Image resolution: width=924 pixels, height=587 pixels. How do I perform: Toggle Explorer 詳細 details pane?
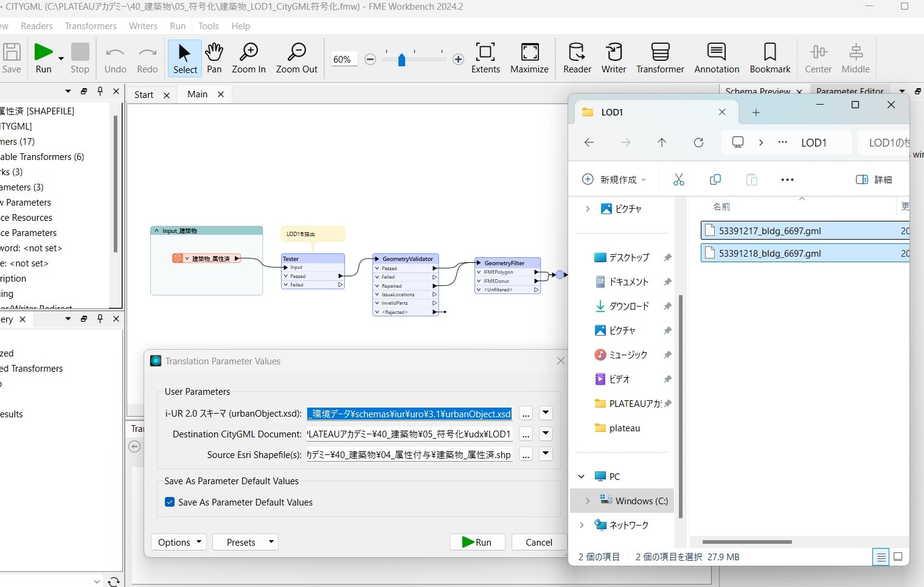874,179
